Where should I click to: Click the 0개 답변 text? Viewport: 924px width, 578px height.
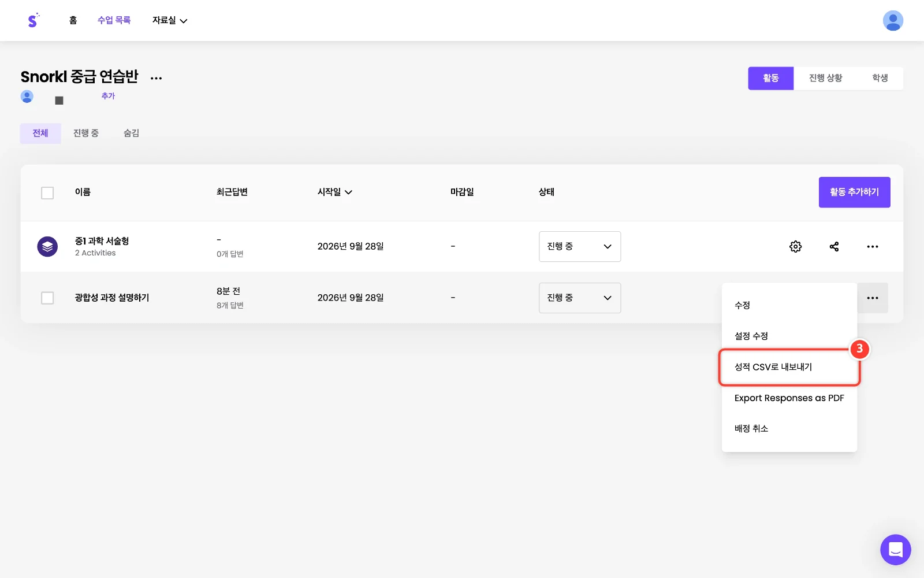(x=230, y=254)
